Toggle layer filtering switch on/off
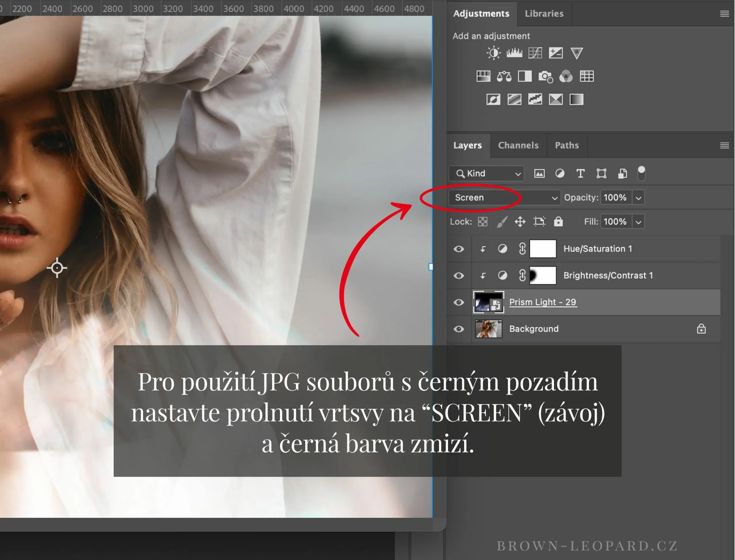The height and width of the screenshot is (560, 735). click(x=641, y=173)
